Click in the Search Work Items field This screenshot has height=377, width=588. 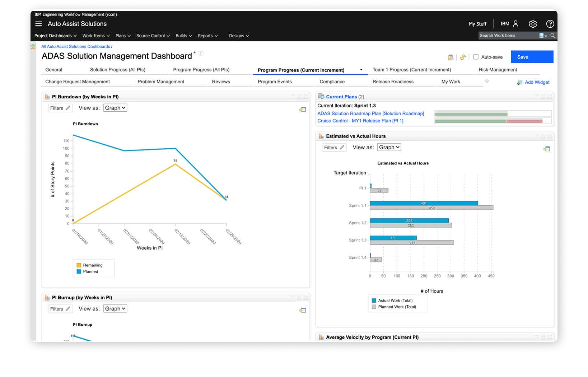(x=508, y=36)
